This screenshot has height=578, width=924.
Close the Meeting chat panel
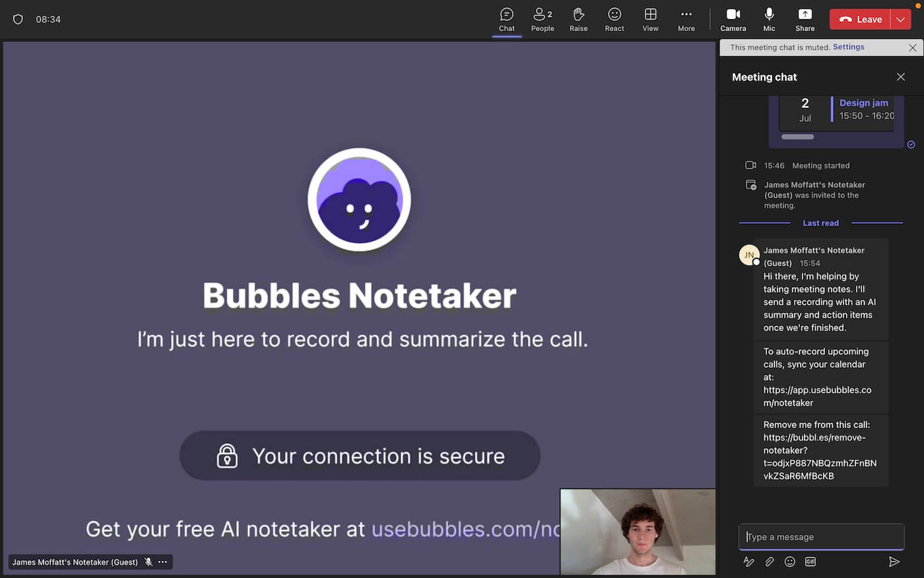coord(900,77)
